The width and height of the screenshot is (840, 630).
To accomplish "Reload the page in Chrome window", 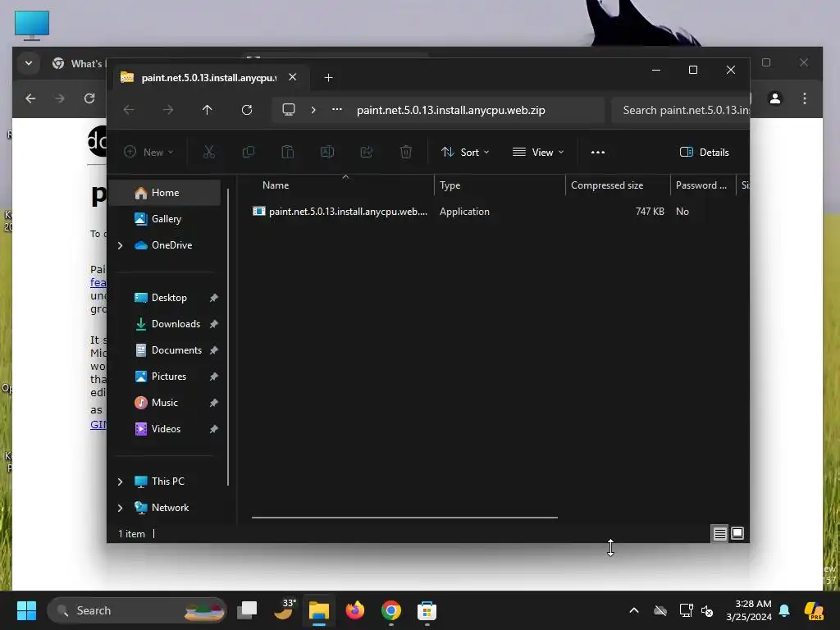I will tap(89, 98).
